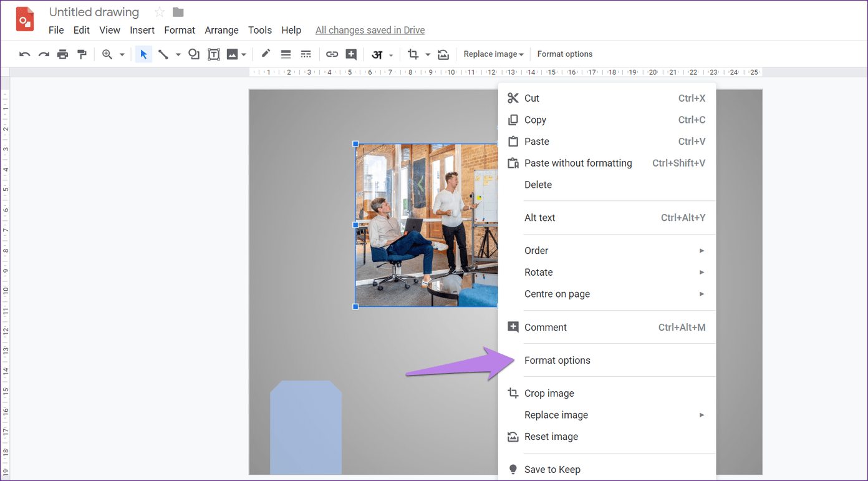Open the input tools language icon
The image size is (868, 481).
pos(377,54)
